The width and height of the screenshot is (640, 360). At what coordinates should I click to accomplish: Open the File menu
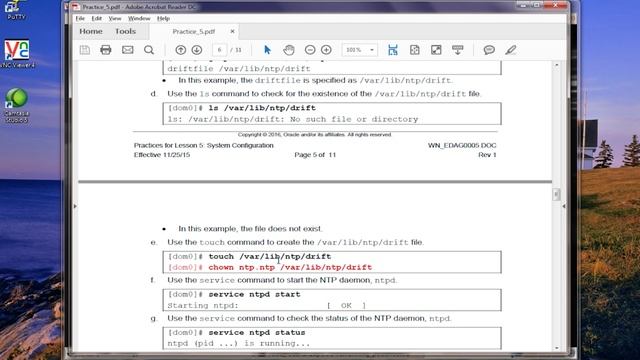(x=80, y=18)
